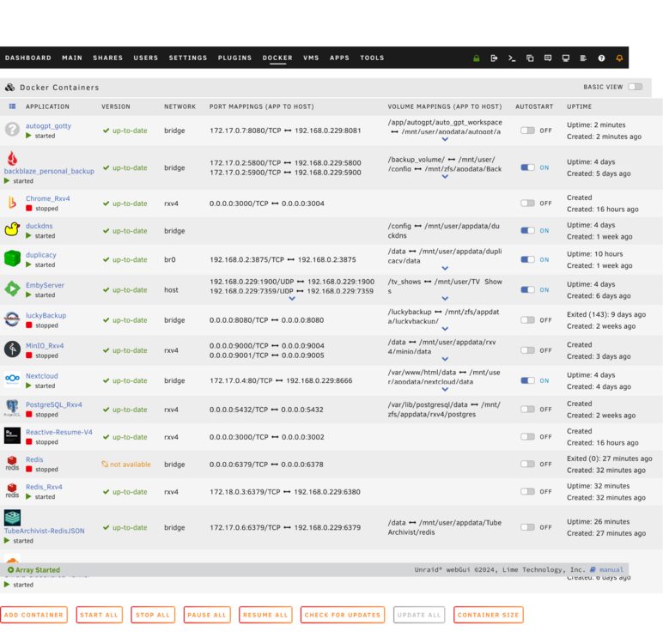Click the TubeArchivist-RedisJSON teal icon
This screenshot has height=644, width=663.
point(12,518)
